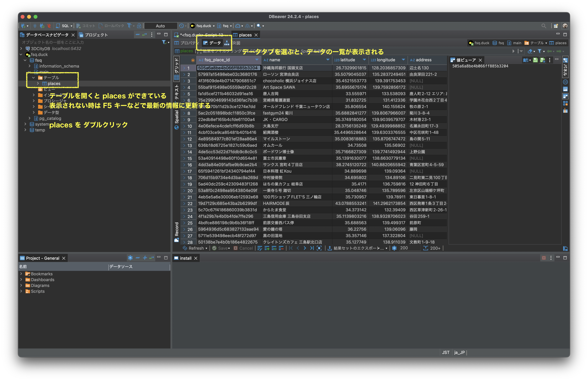
Task: Click the Refresh button
Action: coord(194,248)
